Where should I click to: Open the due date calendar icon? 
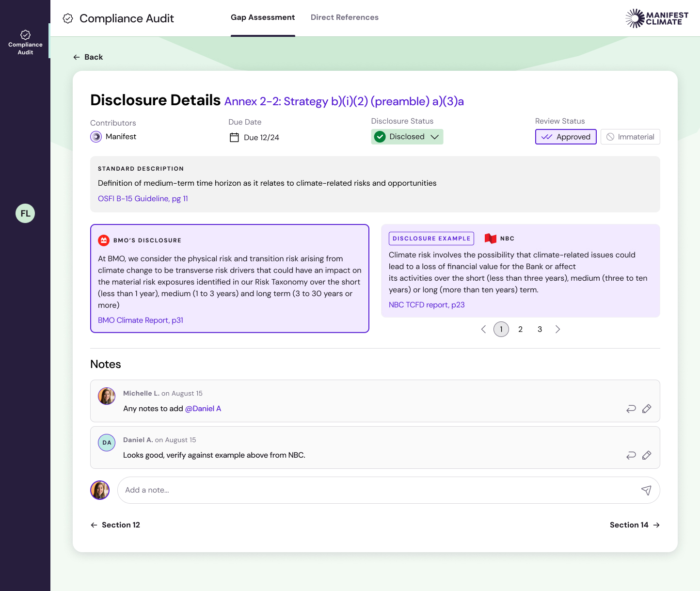[x=234, y=137]
